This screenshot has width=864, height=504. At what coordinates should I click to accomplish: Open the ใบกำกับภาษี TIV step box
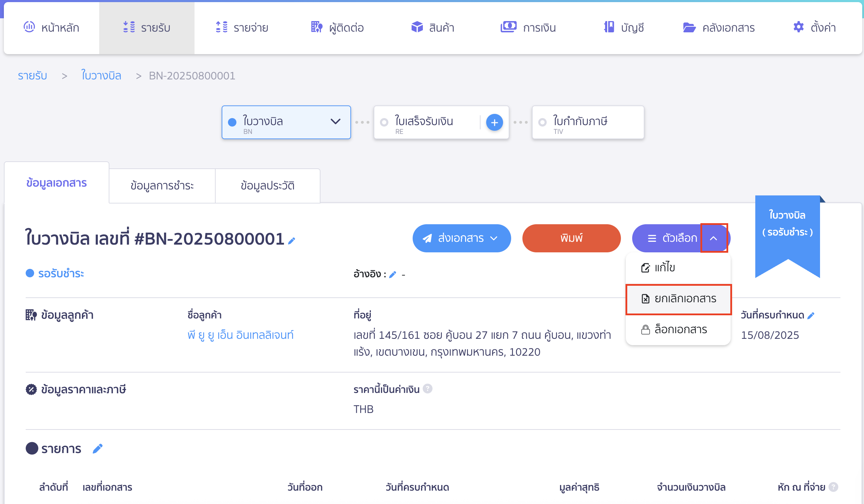click(x=588, y=122)
